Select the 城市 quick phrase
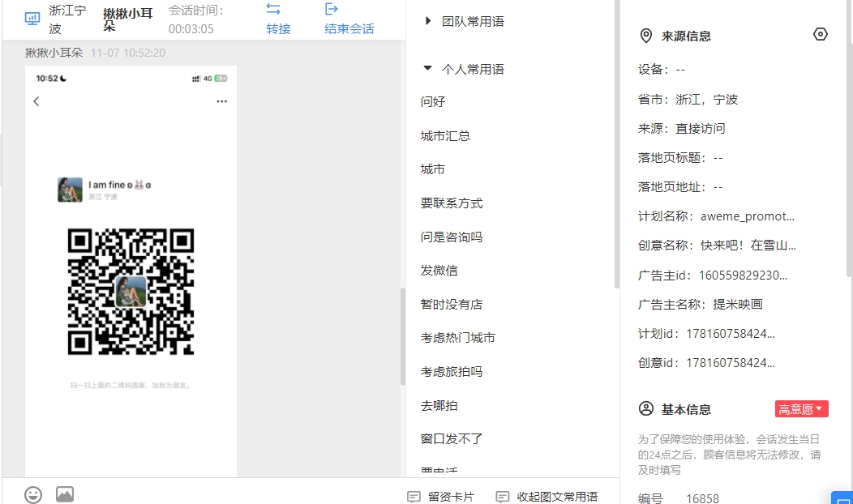853x504 pixels. [x=432, y=169]
